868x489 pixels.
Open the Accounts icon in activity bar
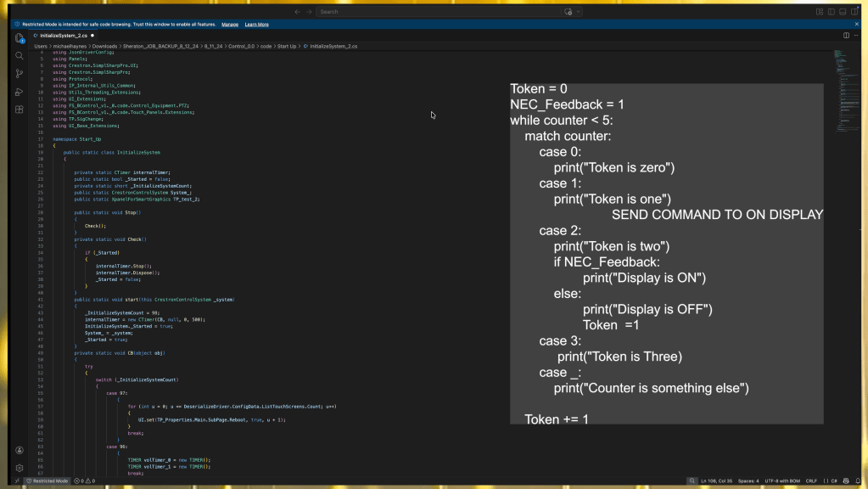(x=20, y=450)
